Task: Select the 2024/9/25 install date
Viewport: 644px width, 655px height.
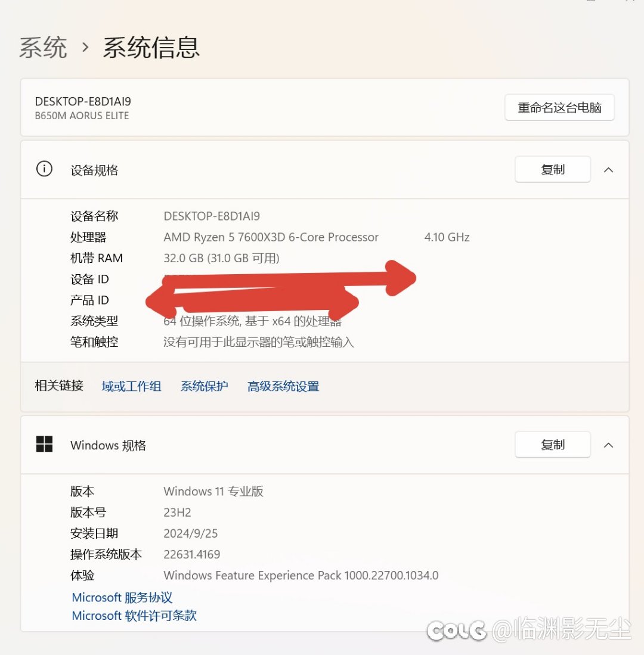Action: [191, 533]
